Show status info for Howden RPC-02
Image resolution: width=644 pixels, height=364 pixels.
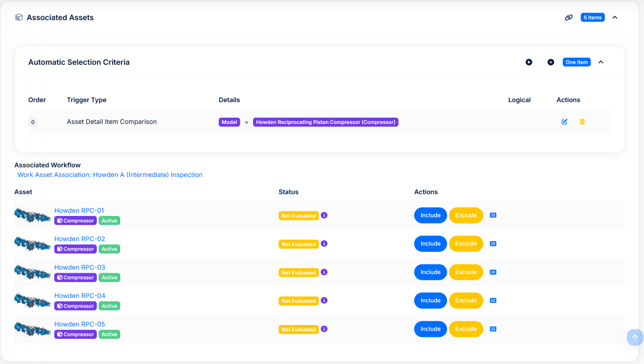(x=324, y=244)
